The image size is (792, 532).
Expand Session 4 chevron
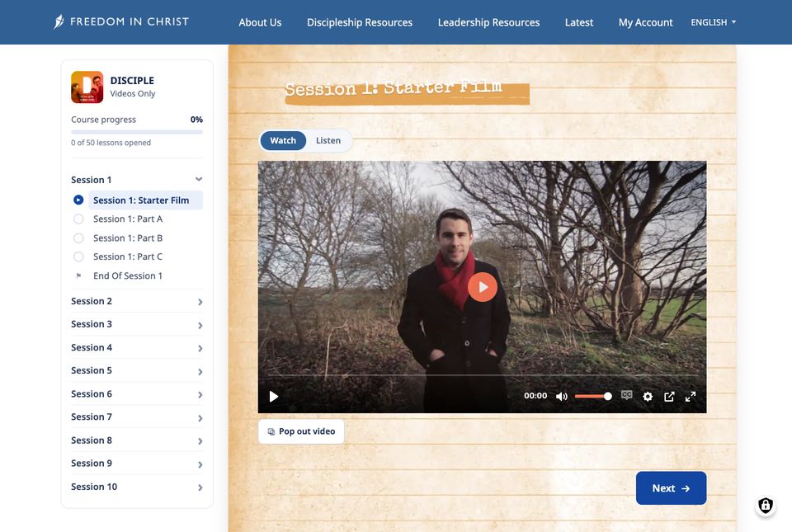pos(200,348)
